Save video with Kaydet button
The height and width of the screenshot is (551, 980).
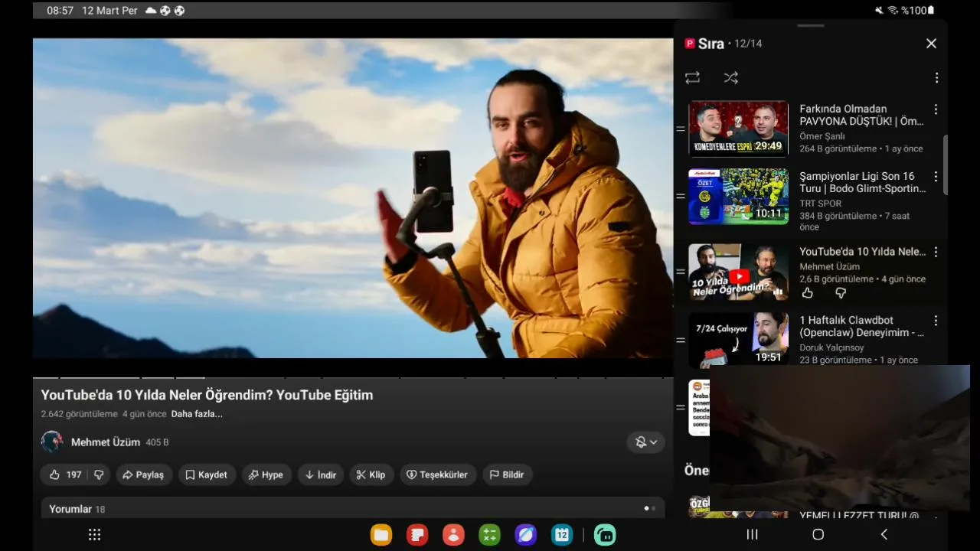pos(207,474)
